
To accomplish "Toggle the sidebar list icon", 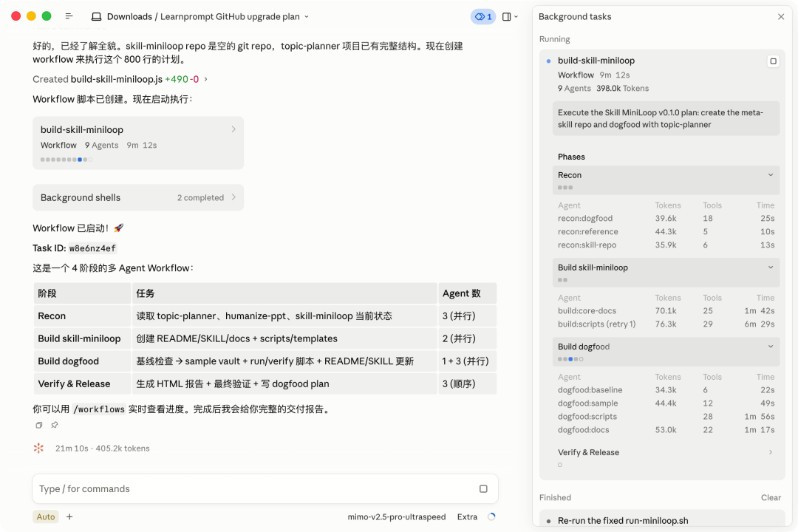I will [x=69, y=16].
